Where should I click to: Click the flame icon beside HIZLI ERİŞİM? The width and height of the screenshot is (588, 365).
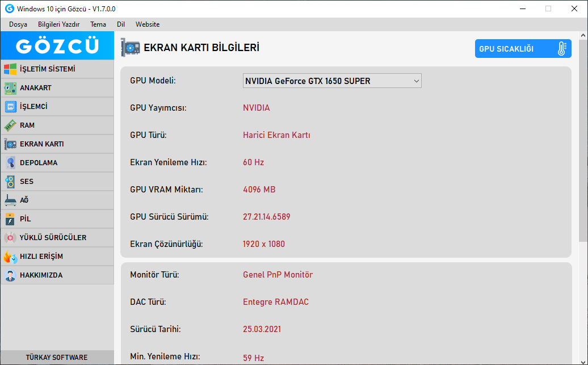(10, 257)
